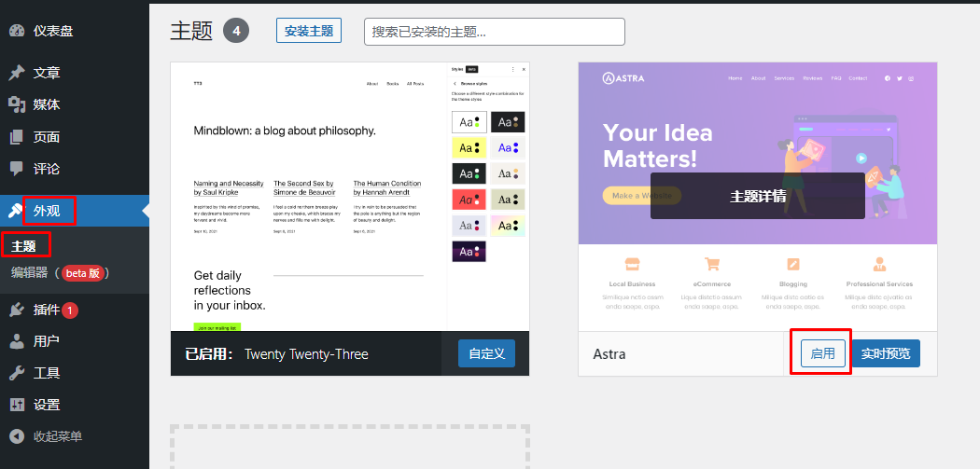Click the paintbrush icon for 外观

(16, 211)
